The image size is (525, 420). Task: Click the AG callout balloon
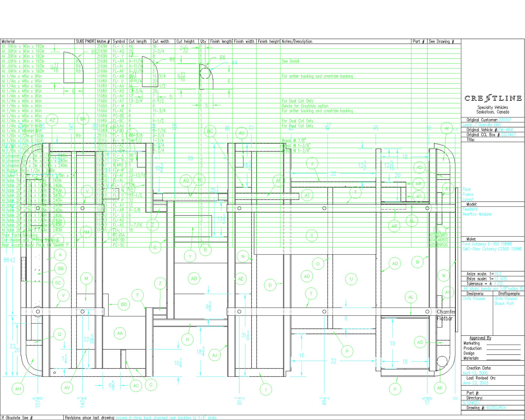[x=395, y=263]
